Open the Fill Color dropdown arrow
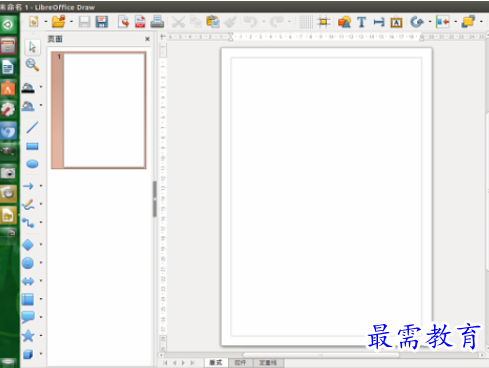The image size is (489, 368). (41, 105)
